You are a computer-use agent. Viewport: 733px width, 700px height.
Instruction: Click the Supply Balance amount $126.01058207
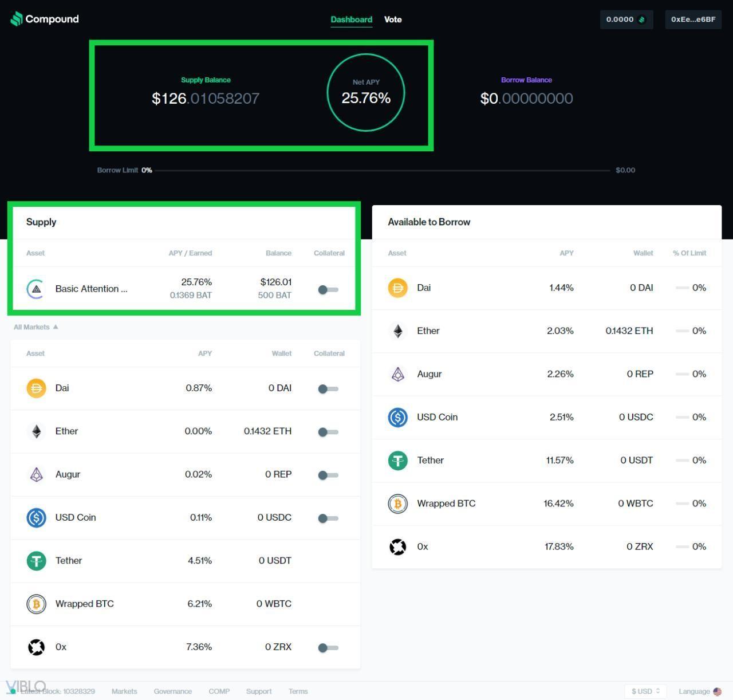[x=206, y=99]
